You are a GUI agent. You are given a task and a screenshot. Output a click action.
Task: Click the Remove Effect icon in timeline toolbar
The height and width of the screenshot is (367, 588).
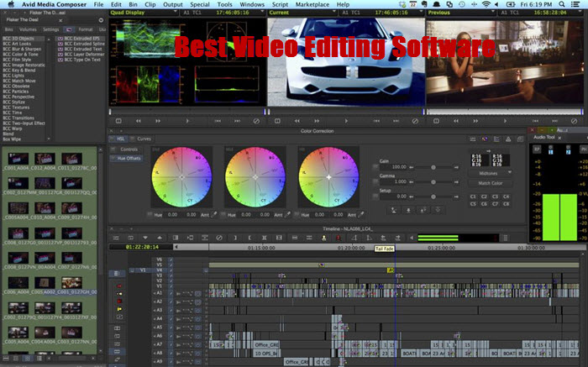[x=219, y=238]
